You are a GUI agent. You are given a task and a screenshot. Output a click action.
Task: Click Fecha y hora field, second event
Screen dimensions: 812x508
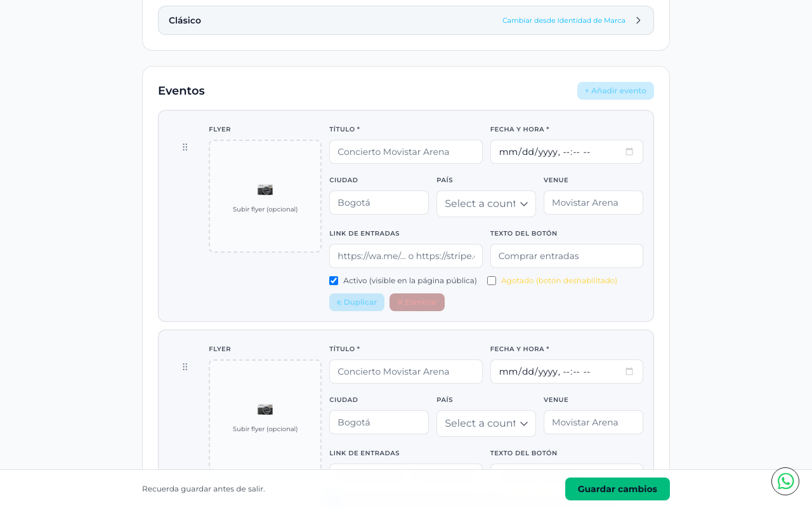click(x=566, y=371)
